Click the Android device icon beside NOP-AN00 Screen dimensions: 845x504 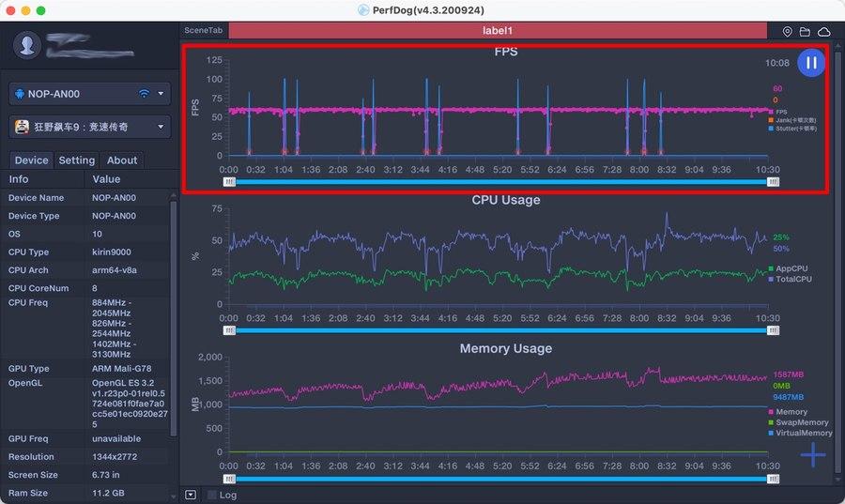point(20,94)
